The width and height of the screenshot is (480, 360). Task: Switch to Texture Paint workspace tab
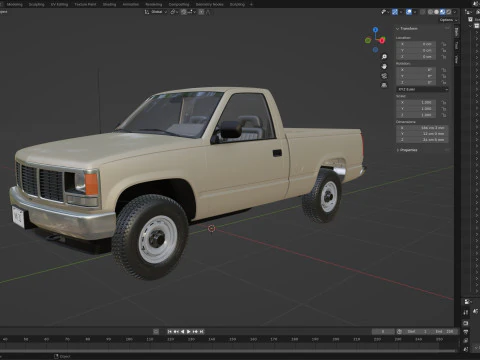click(x=85, y=4)
